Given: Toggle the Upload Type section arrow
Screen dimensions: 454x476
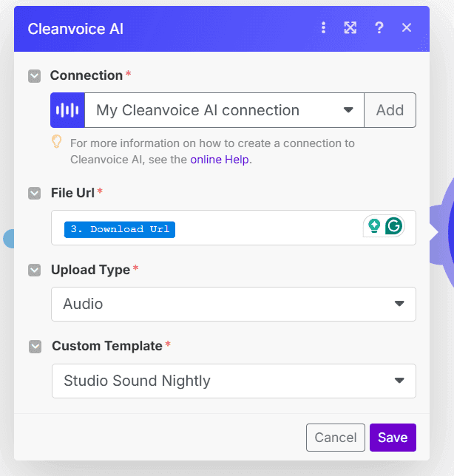Looking at the screenshot, I should (x=34, y=270).
